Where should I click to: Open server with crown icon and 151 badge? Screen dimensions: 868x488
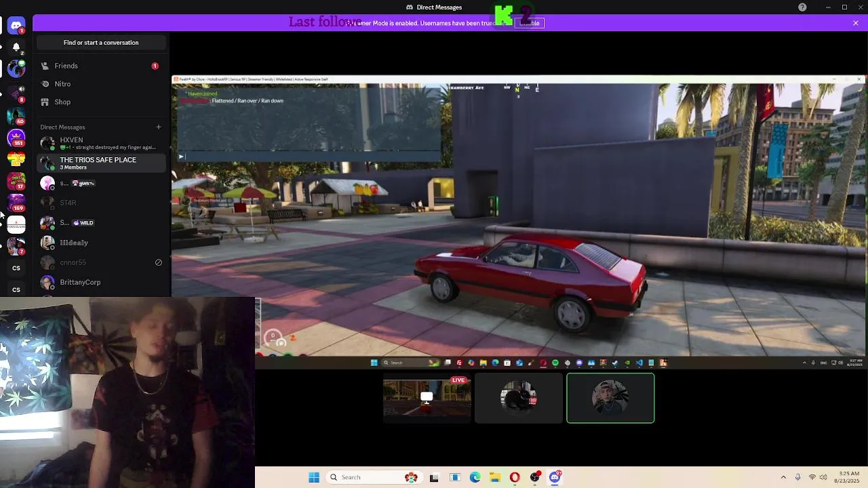tap(16, 138)
